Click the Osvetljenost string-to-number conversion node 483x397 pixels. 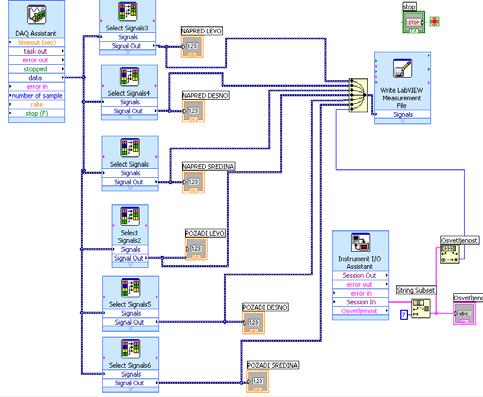[x=449, y=254]
